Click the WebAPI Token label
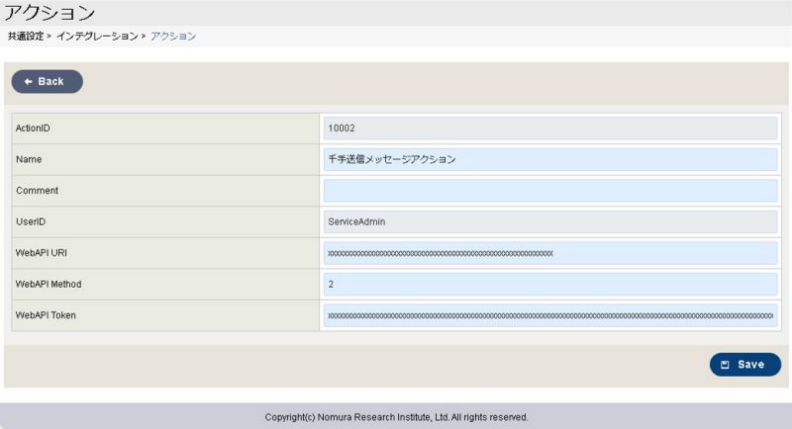The image size is (792, 429). (45, 315)
